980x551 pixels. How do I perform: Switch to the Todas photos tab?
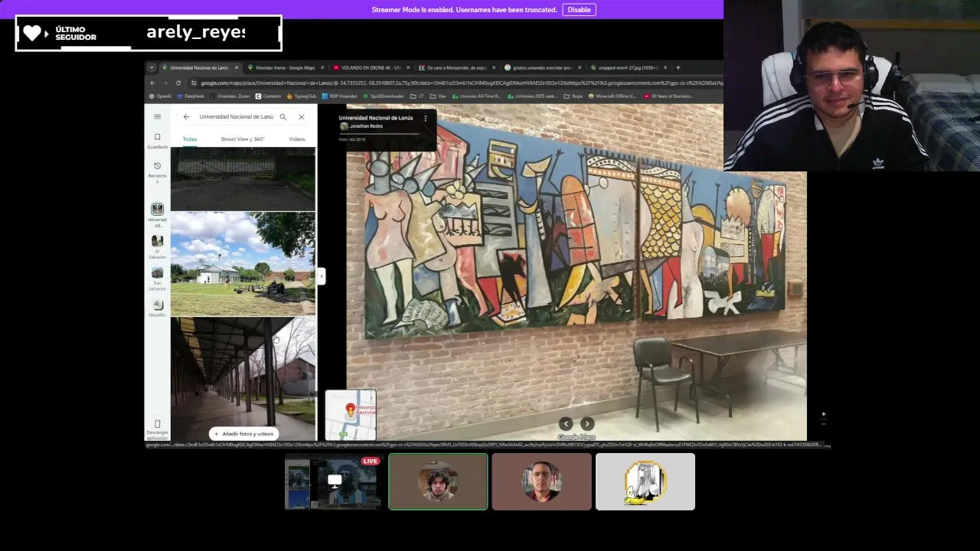click(189, 139)
